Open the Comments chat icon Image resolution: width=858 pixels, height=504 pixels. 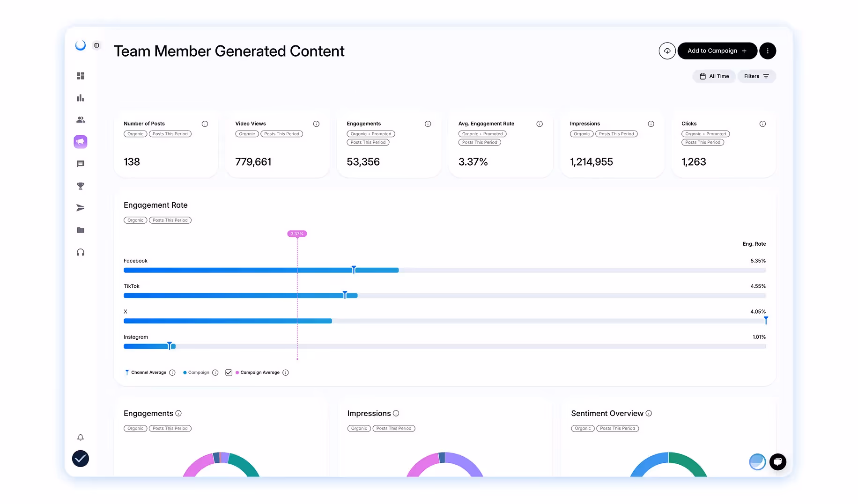[x=80, y=163]
